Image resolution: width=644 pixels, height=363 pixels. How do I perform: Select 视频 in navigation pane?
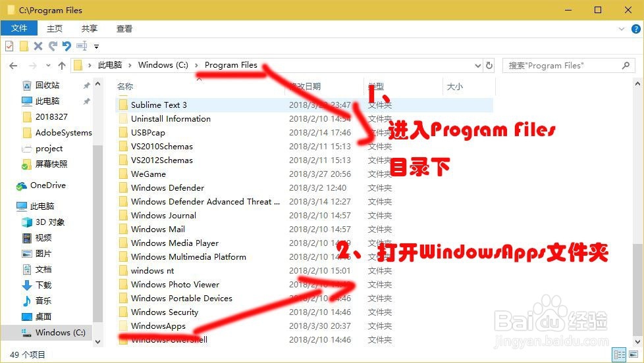(x=43, y=238)
